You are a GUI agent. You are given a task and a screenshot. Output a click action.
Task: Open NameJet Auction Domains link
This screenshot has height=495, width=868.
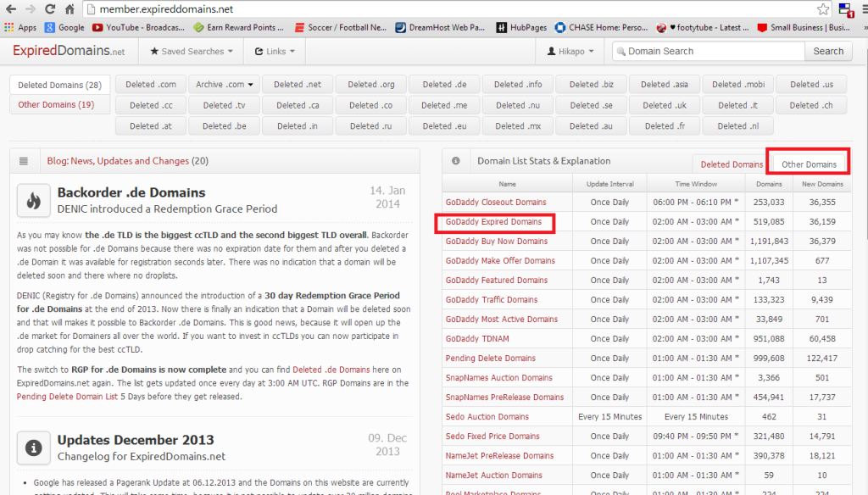494,475
